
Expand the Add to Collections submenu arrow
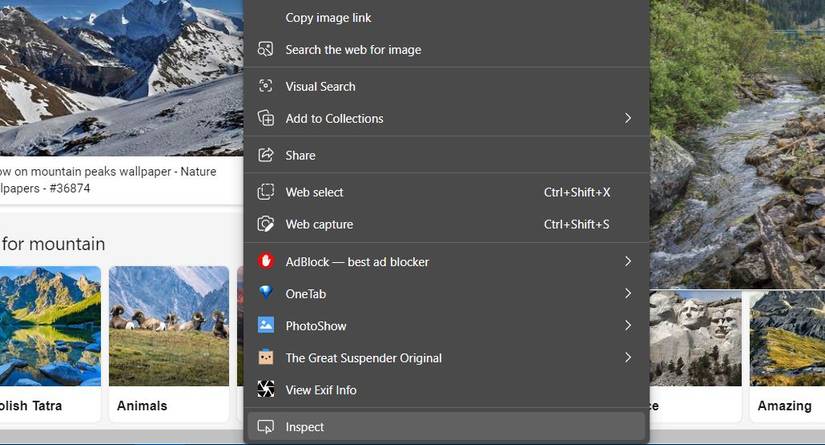pyautogui.click(x=628, y=118)
